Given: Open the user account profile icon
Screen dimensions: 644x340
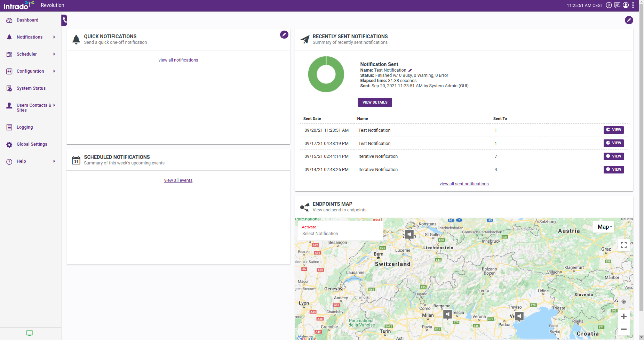Looking at the screenshot, I should tap(626, 5).
